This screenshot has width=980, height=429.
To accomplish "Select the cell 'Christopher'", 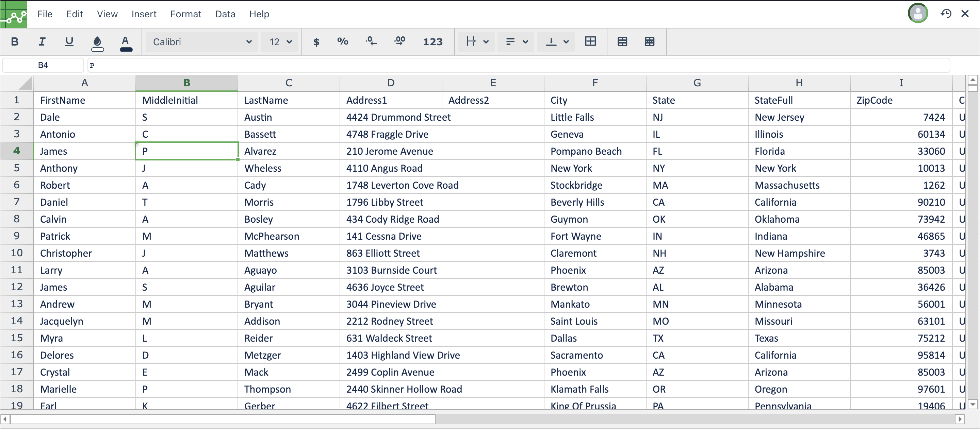I will (x=84, y=253).
